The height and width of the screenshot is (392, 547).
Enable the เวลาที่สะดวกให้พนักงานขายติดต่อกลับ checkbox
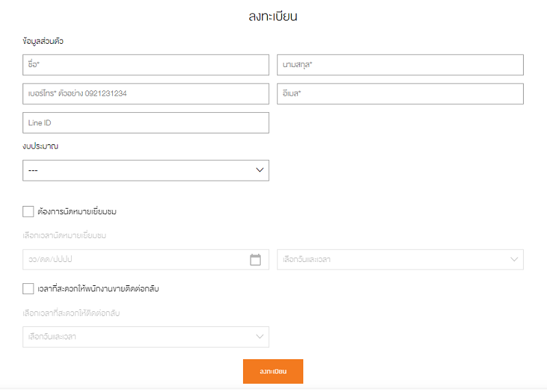pyautogui.click(x=28, y=289)
